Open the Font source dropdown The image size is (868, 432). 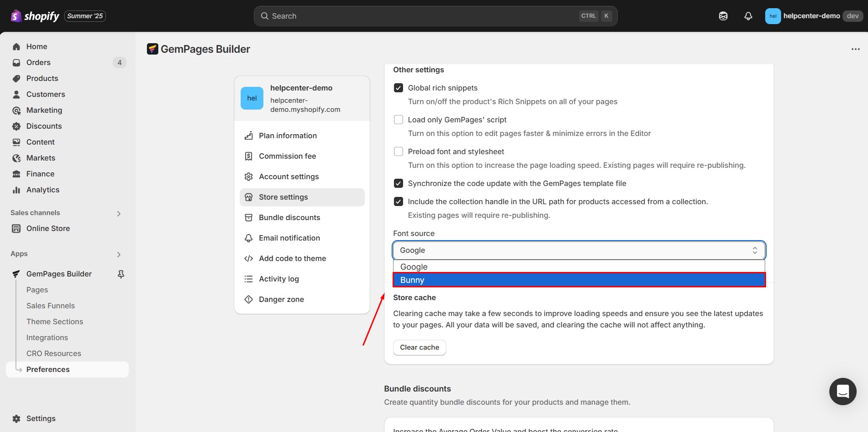tap(579, 250)
